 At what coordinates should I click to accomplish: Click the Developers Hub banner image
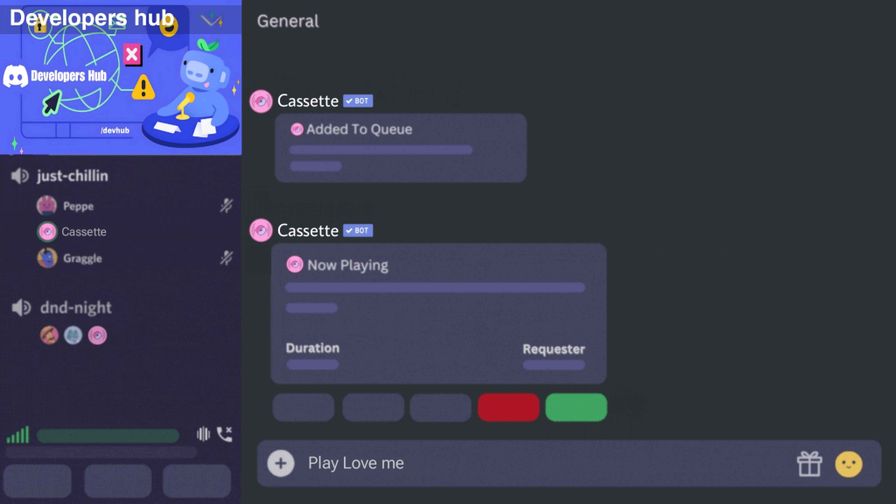[x=121, y=77]
